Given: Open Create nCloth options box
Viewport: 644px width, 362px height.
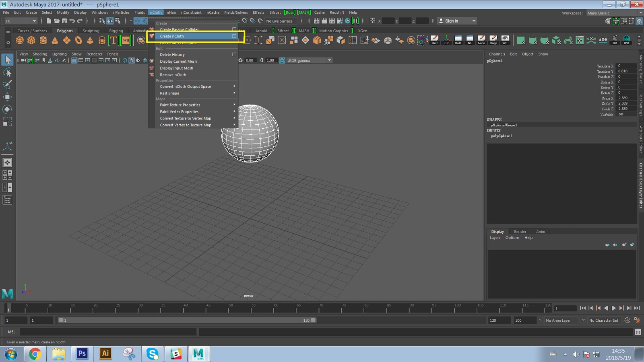Looking at the screenshot, I should coord(234,36).
